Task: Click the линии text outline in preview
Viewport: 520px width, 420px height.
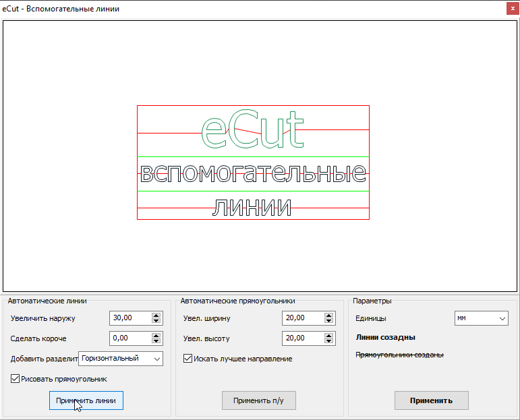Action: (x=252, y=208)
